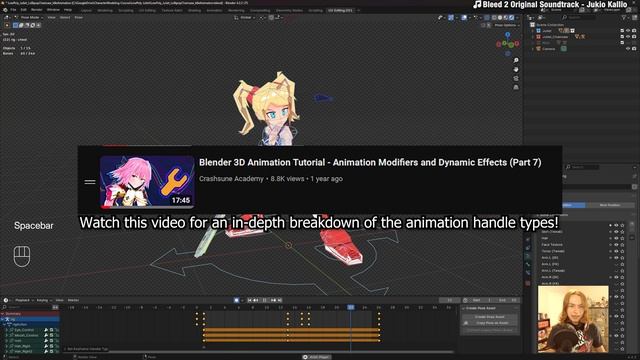Click the Copy Pose as Asset button
Image resolution: width=640 pixels, height=360 pixels.
click(491, 323)
